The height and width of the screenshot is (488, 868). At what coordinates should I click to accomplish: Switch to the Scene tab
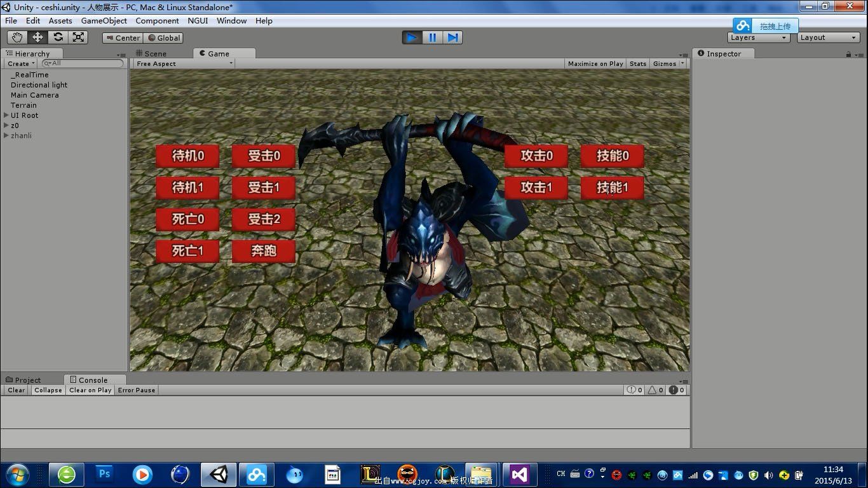point(151,53)
